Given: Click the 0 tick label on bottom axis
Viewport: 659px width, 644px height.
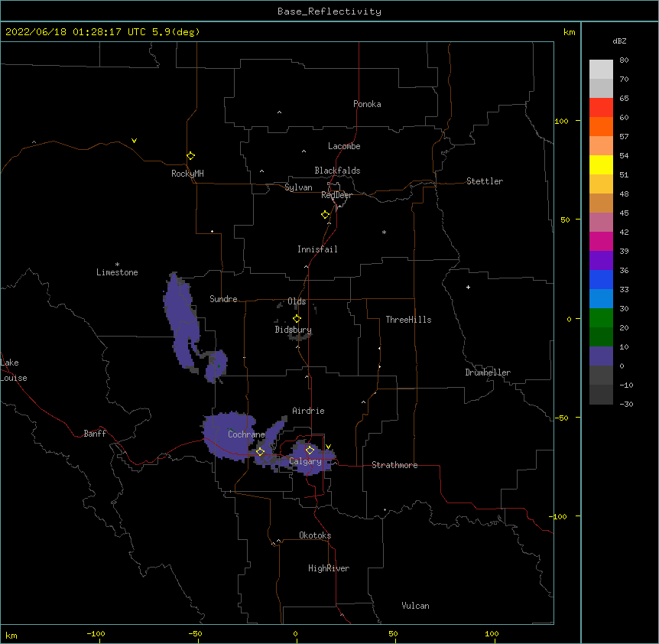Looking at the screenshot, I should click(x=295, y=633).
